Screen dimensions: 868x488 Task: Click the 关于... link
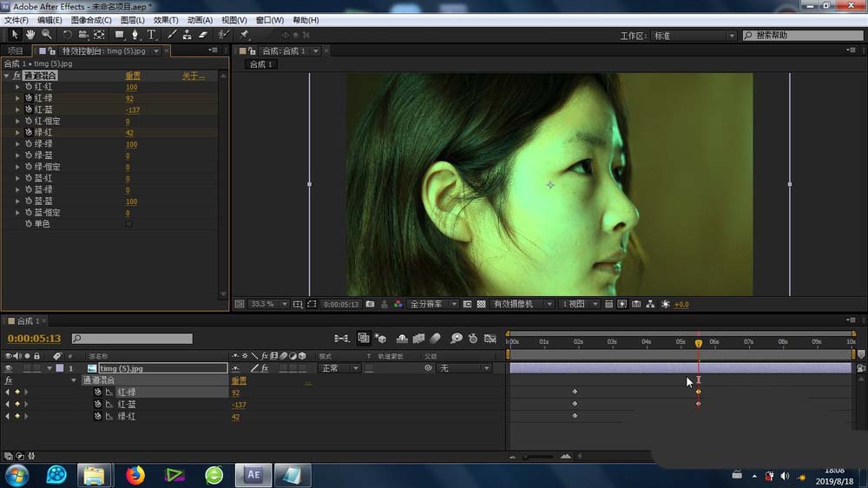click(x=194, y=76)
